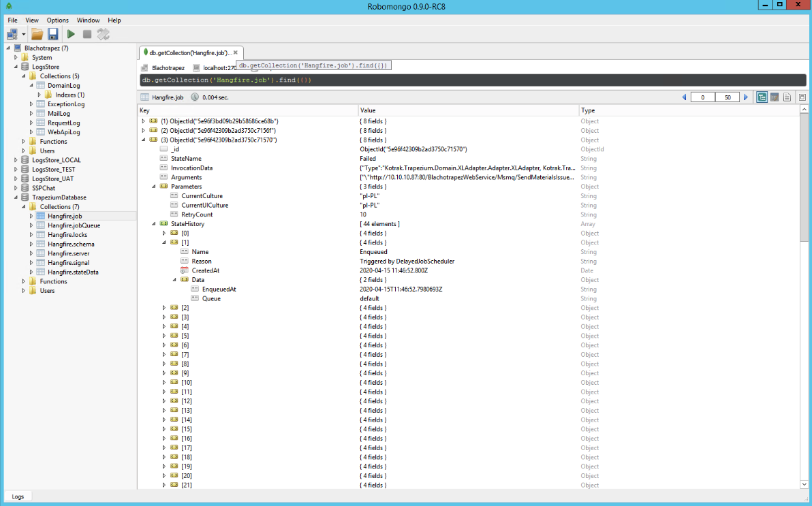Maximize the output panel icon
The height and width of the screenshot is (506, 812).
tap(802, 97)
